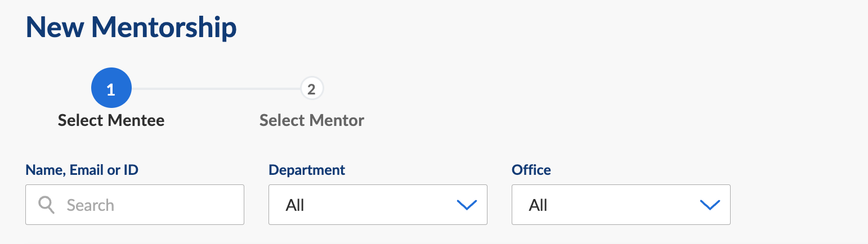Click the "Search" placeholder text
Screen dimensions: 868x244
coord(91,205)
